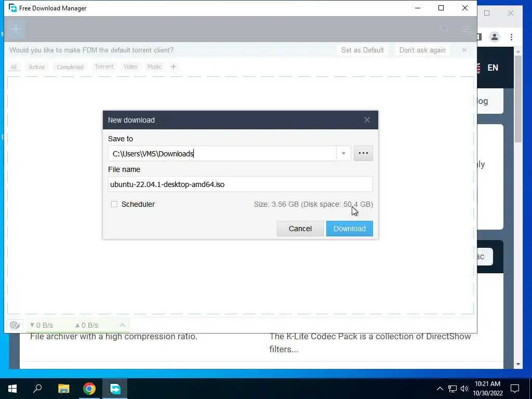The height and width of the screenshot is (399, 532).
Task: Click Size: 3.56 GB disk space text
Action: coord(313,204)
